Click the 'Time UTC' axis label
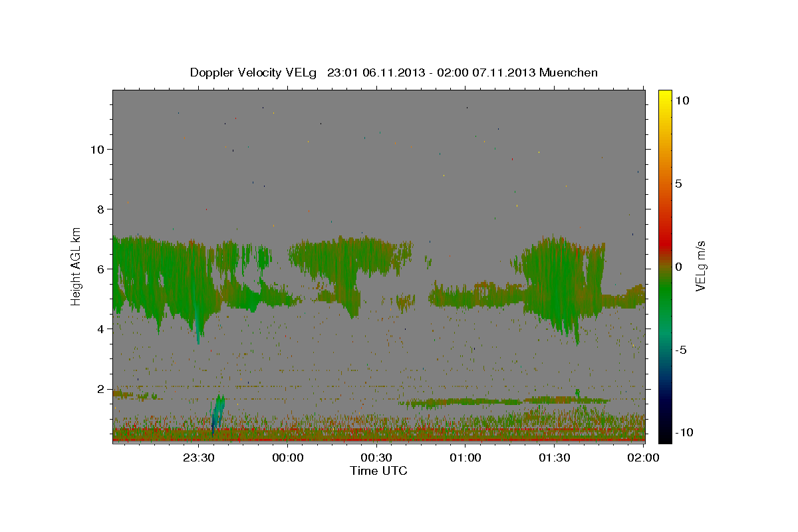The width and height of the screenshot is (798, 532). point(378,471)
